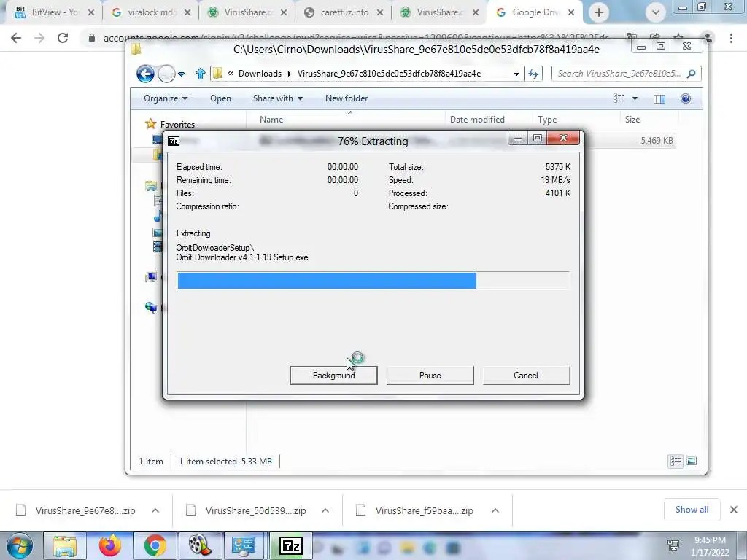Launch Firefox from taskbar

coord(110,545)
